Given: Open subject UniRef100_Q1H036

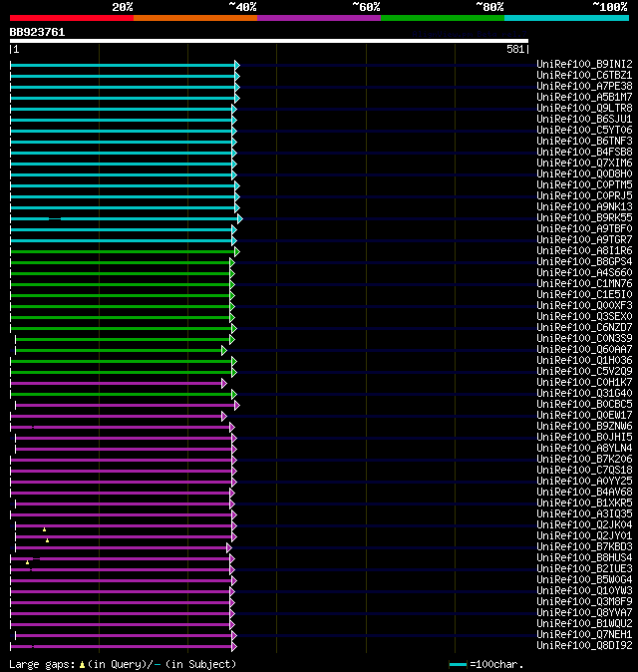Looking at the screenshot, I should (x=584, y=361).
